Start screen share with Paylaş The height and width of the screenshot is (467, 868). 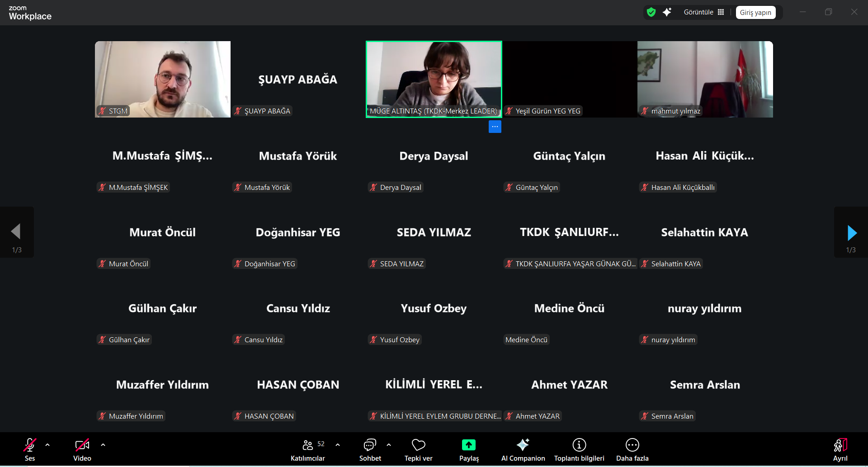pyautogui.click(x=469, y=450)
